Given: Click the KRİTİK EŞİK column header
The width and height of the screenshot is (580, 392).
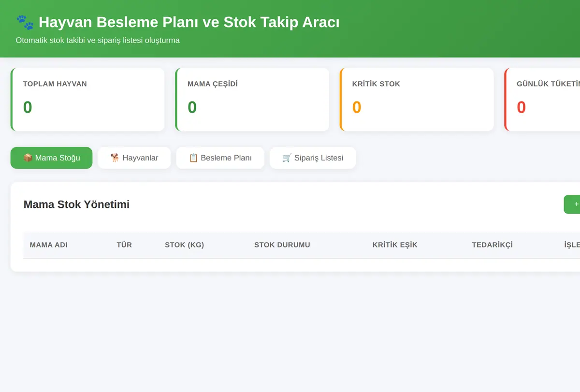Looking at the screenshot, I should coord(395,245).
